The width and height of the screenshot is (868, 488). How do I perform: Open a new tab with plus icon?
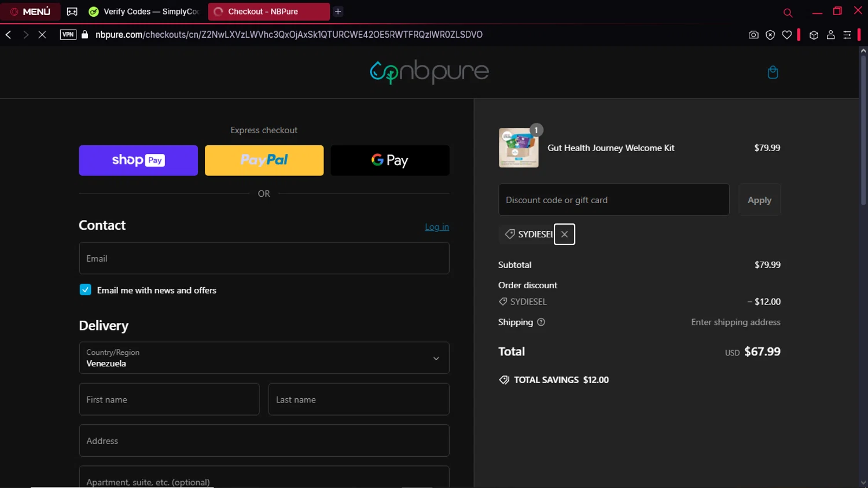pos(338,12)
